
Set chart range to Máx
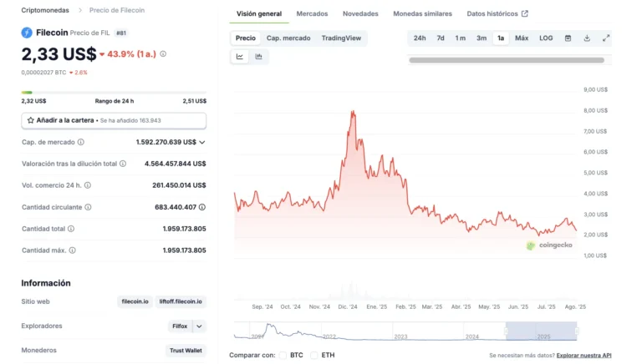pos(522,38)
